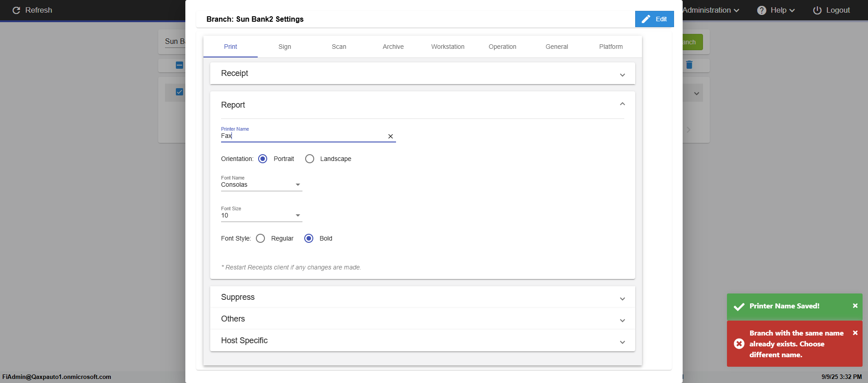The width and height of the screenshot is (868, 383).
Task: Select Landscape orientation
Action: (310, 159)
